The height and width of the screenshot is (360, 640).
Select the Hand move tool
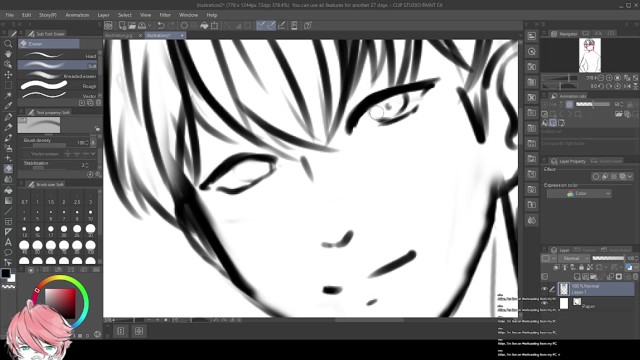pyautogui.click(x=8, y=54)
